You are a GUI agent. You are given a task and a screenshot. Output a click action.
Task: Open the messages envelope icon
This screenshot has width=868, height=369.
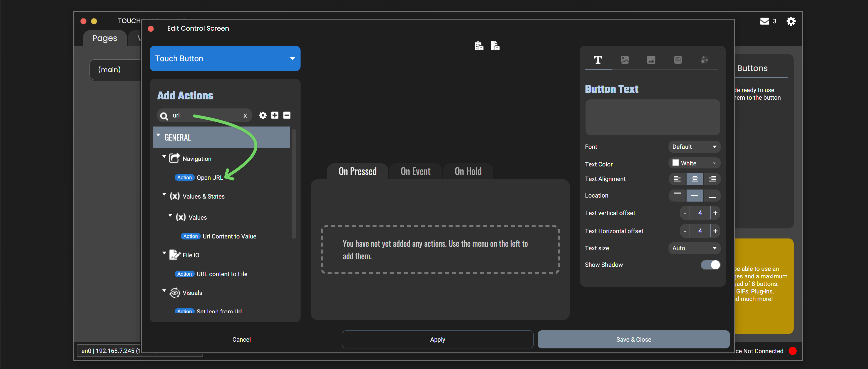[x=764, y=21]
